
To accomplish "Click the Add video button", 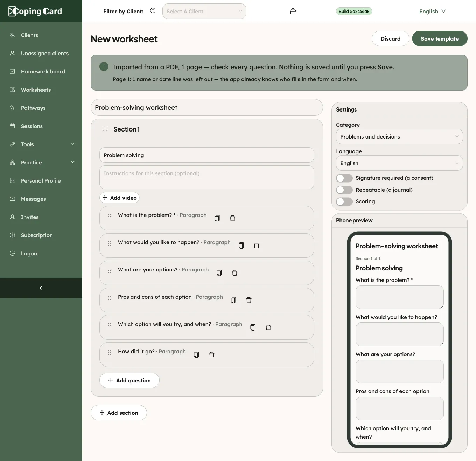I will tap(119, 198).
